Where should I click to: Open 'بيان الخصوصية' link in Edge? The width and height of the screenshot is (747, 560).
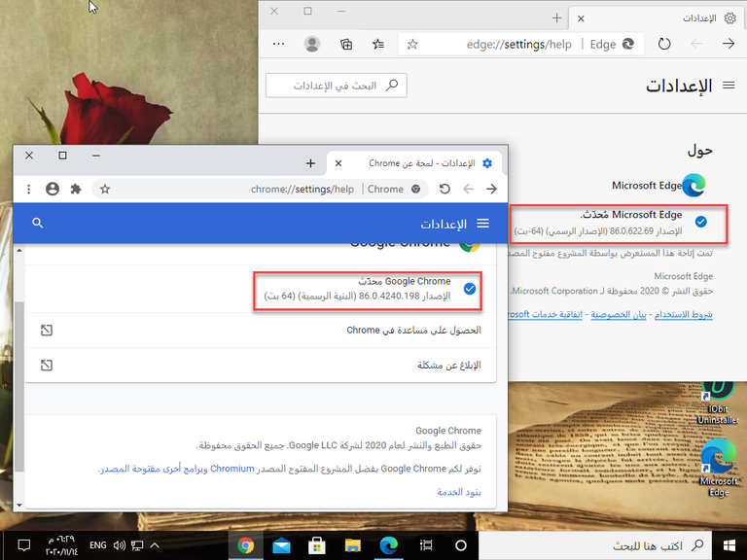[x=619, y=315]
